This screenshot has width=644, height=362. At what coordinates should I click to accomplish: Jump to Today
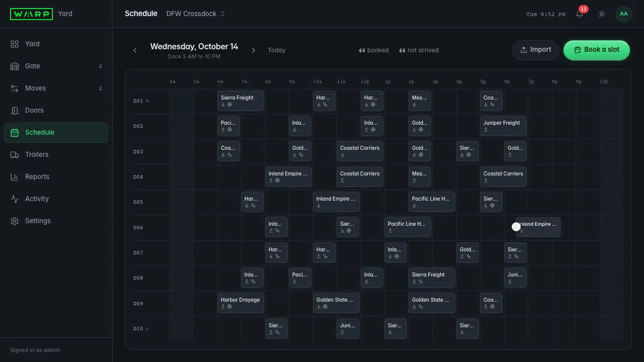[x=276, y=50]
